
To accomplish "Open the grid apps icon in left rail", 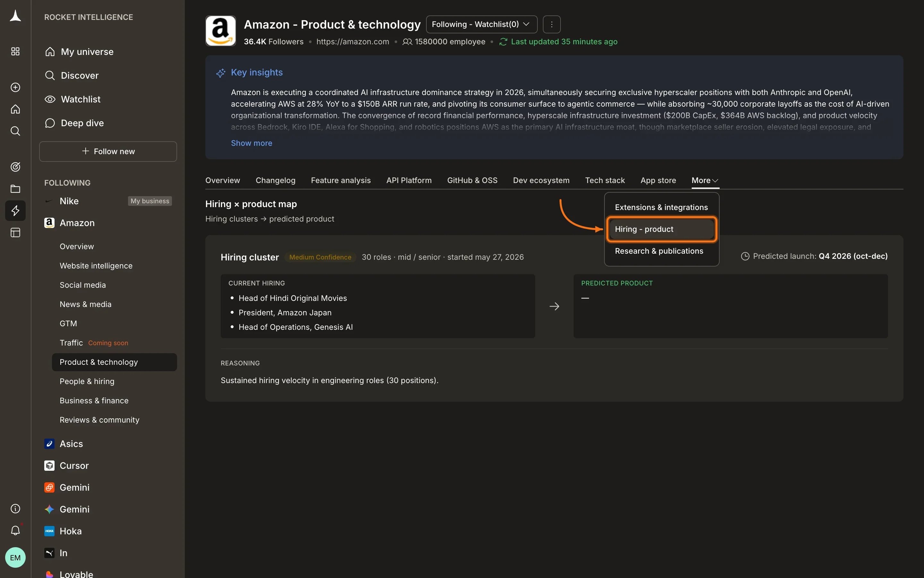I will tap(15, 52).
